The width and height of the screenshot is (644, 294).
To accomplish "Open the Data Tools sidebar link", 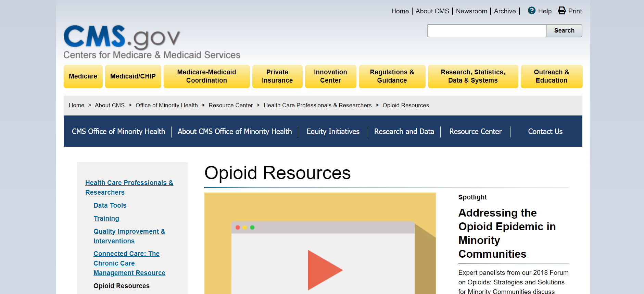I will pos(110,205).
